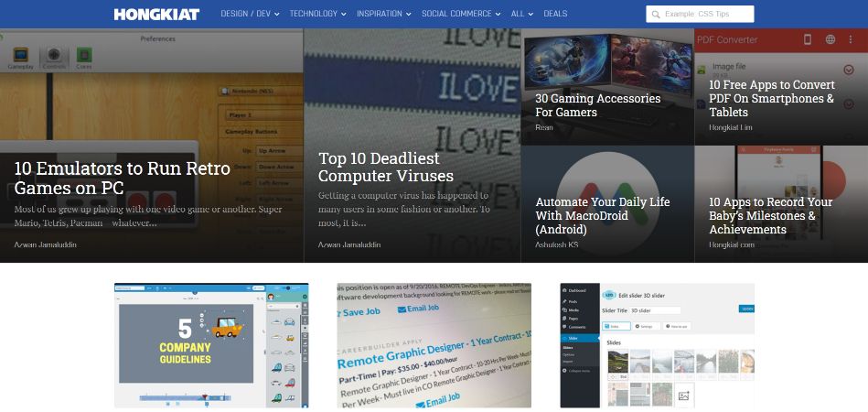Open 'Top 10 Deadliest Computer Viruses' article
The image size is (868, 412).
(386, 167)
